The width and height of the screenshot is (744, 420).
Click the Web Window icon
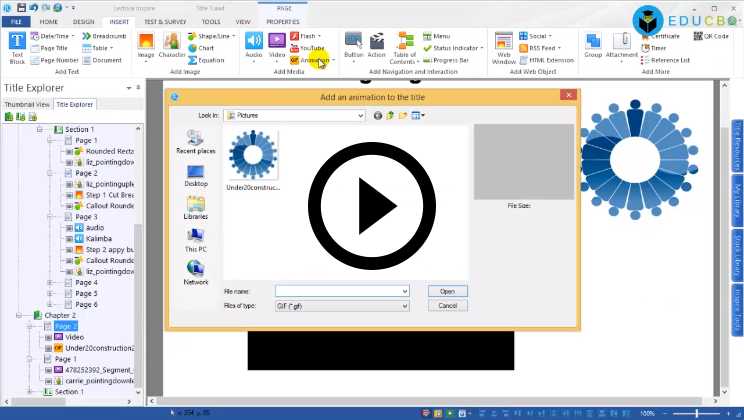505,46
